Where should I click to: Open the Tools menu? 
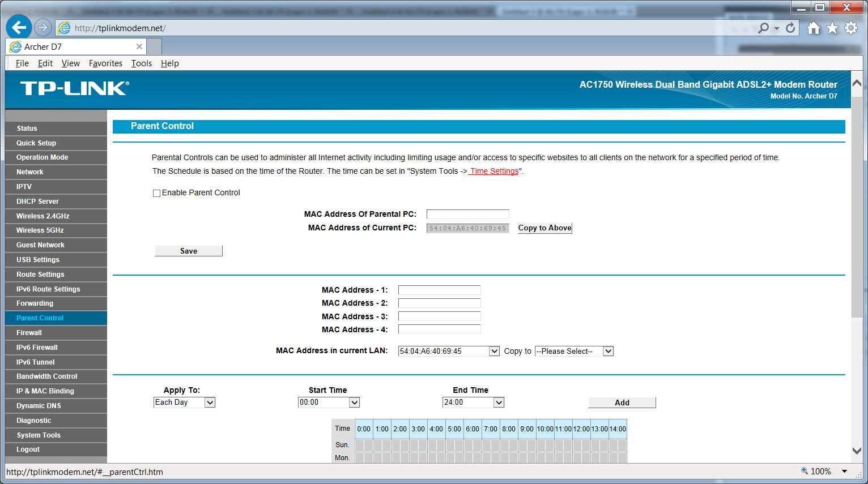142,63
